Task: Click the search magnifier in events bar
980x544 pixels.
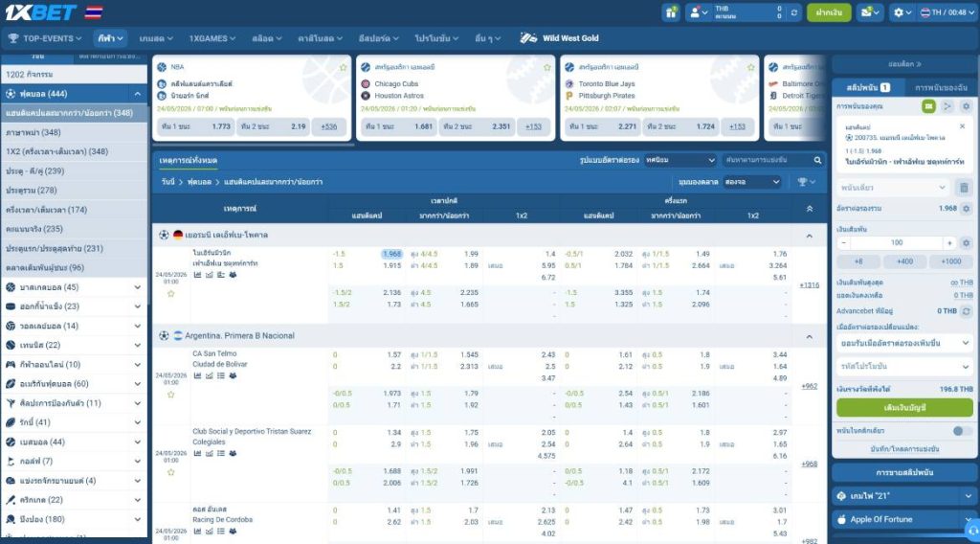Action: [817, 160]
